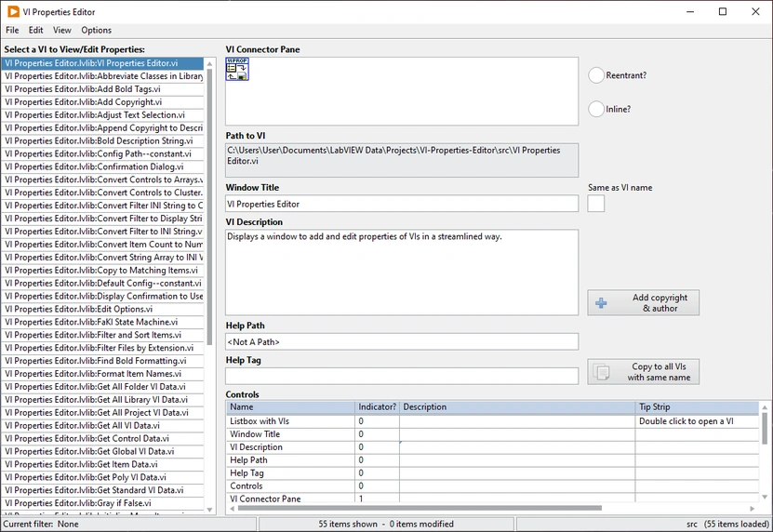Select 'Get Control Data.vi' in VI list
This screenshot has width=773, height=532.
pyautogui.click(x=102, y=438)
